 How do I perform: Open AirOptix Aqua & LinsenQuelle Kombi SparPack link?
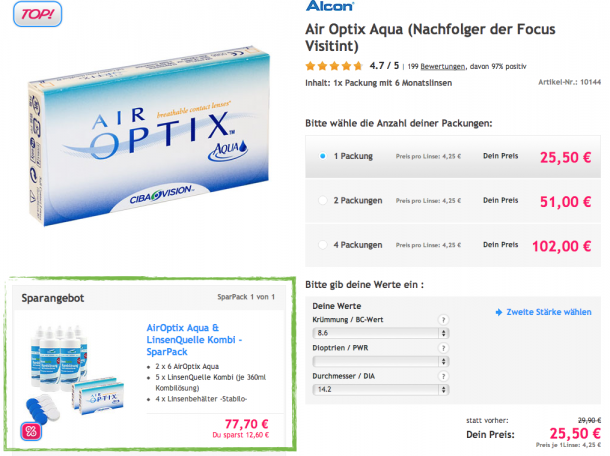point(194,340)
